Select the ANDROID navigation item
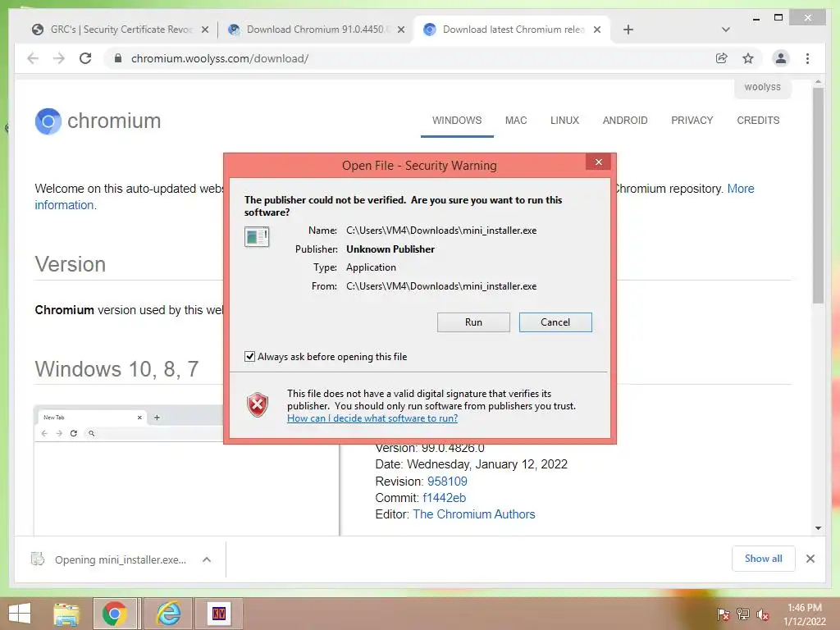Image resolution: width=840 pixels, height=630 pixels. [624, 121]
